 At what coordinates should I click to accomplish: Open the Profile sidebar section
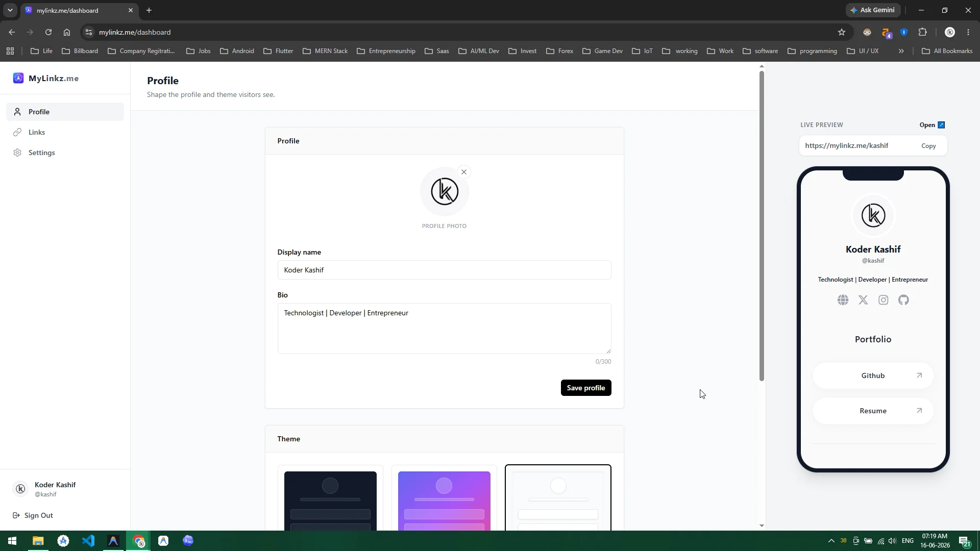[x=65, y=112]
